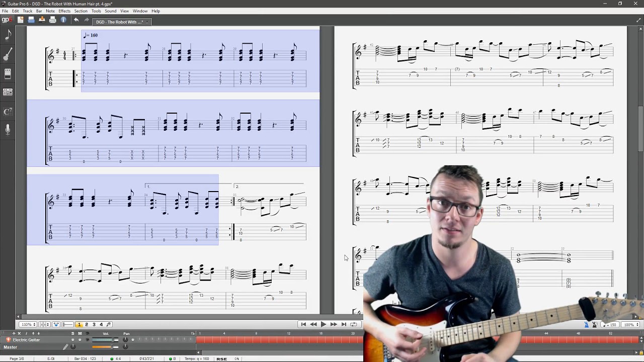Open the Section menu
This screenshot has height=362, width=644.
click(x=81, y=11)
